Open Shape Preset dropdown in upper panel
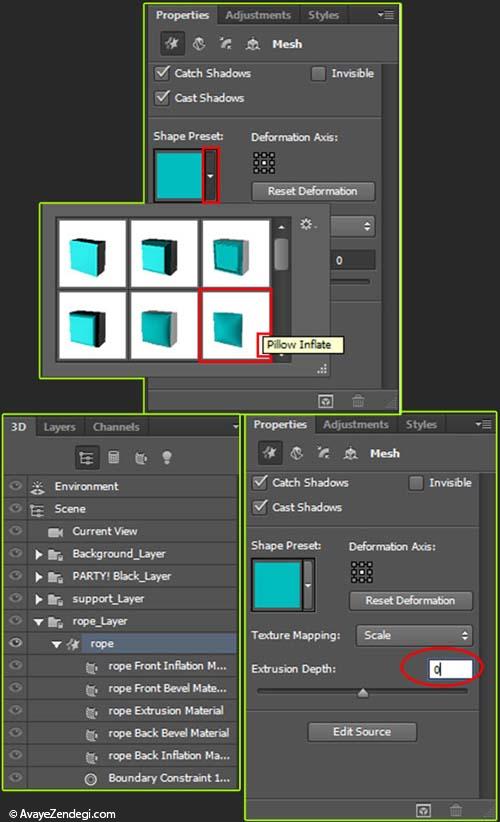This screenshot has height=822, width=500. click(x=210, y=176)
